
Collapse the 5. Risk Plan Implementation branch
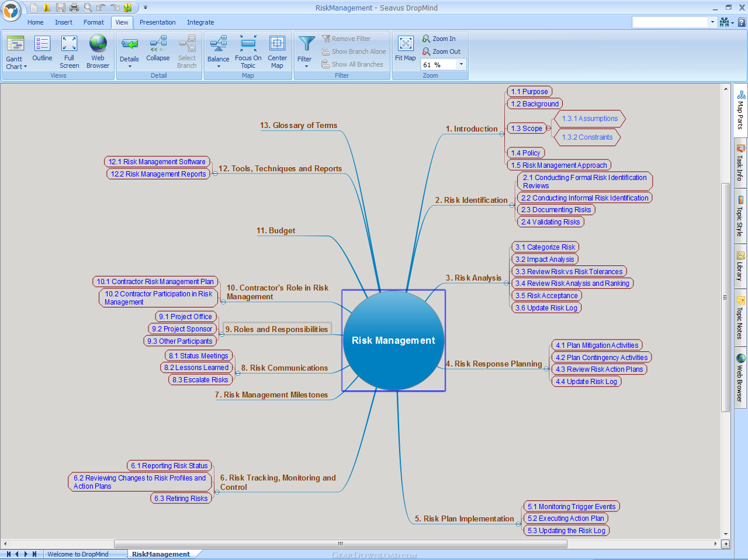(x=518, y=524)
